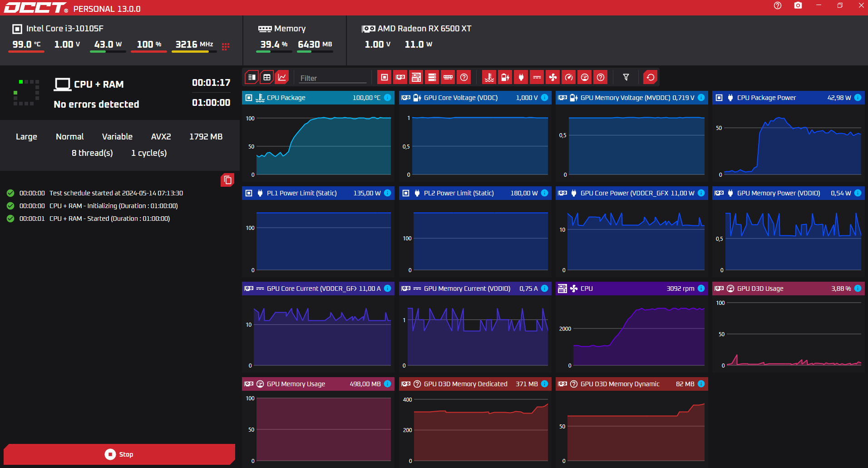The width and height of the screenshot is (868, 468).
Task: Switch to the table view layout
Action: click(267, 77)
